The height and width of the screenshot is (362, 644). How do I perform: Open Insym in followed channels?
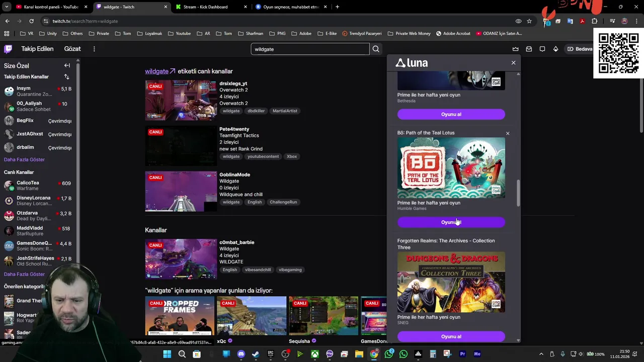tap(38, 91)
